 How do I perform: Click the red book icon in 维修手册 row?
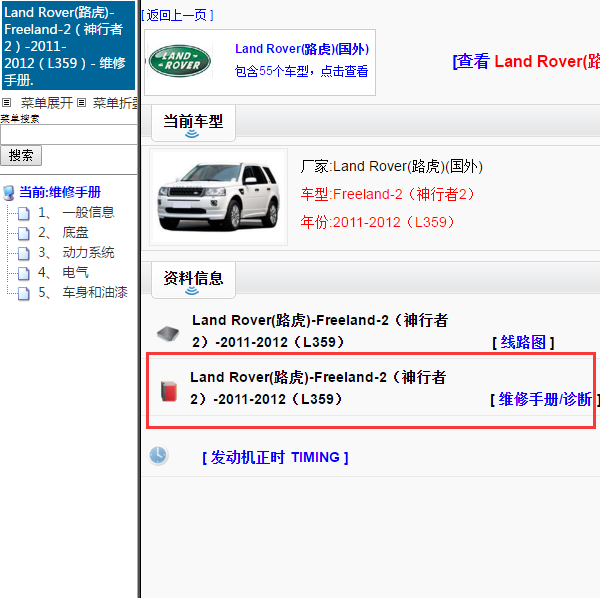click(169, 391)
